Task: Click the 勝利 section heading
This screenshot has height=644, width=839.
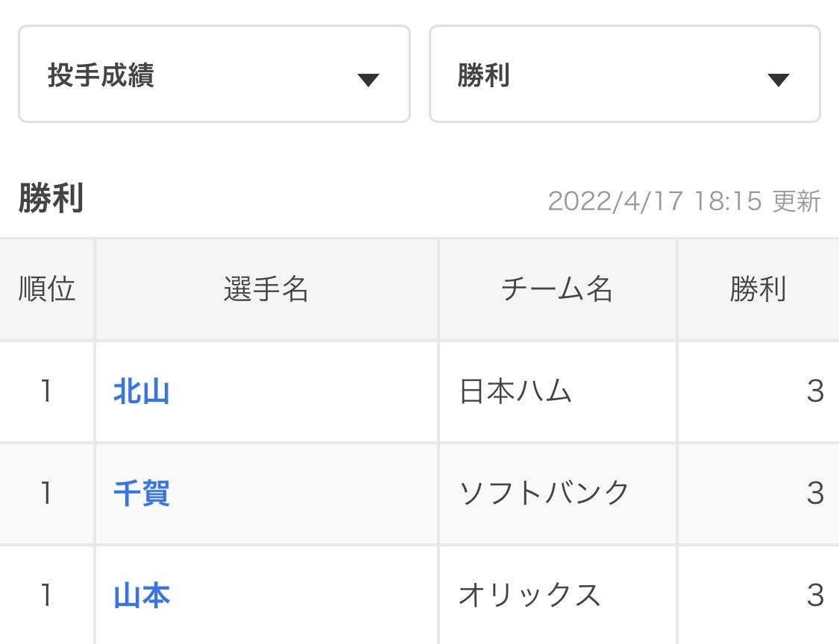Action: pyautogui.click(x=51, y=198)
